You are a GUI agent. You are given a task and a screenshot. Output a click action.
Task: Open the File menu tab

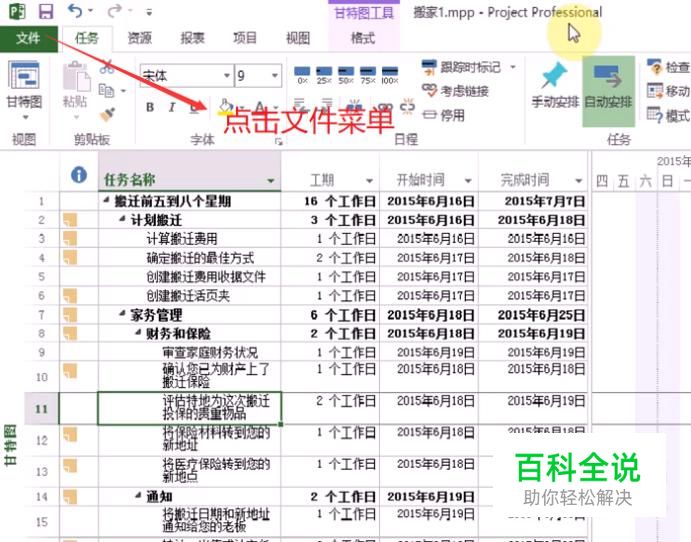pyautogui.click(x=29, y=39)
